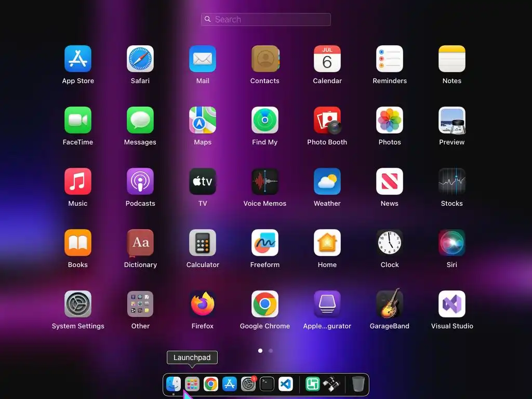
Task: Open System Settings in Launchpad grid
Action: pos(78,304)
